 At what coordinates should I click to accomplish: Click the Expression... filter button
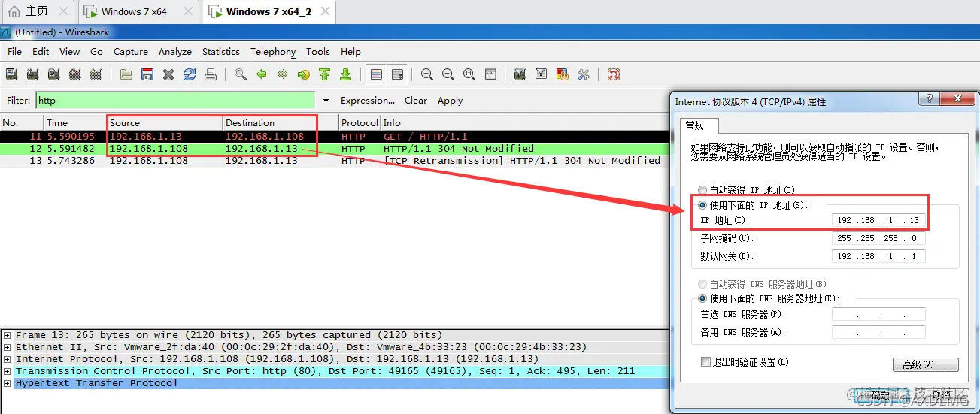pos(367,101)
